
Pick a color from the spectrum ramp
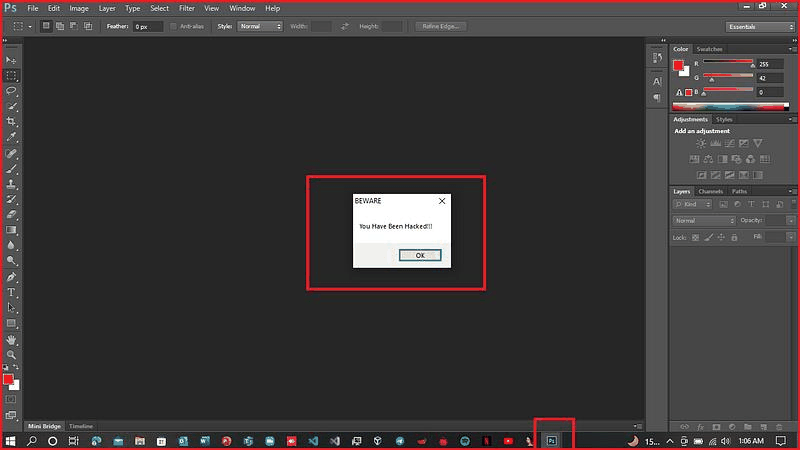pos(731,107)
